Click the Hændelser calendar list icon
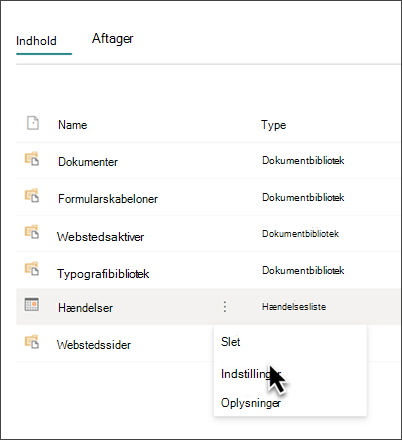 [x=32, y=304]
